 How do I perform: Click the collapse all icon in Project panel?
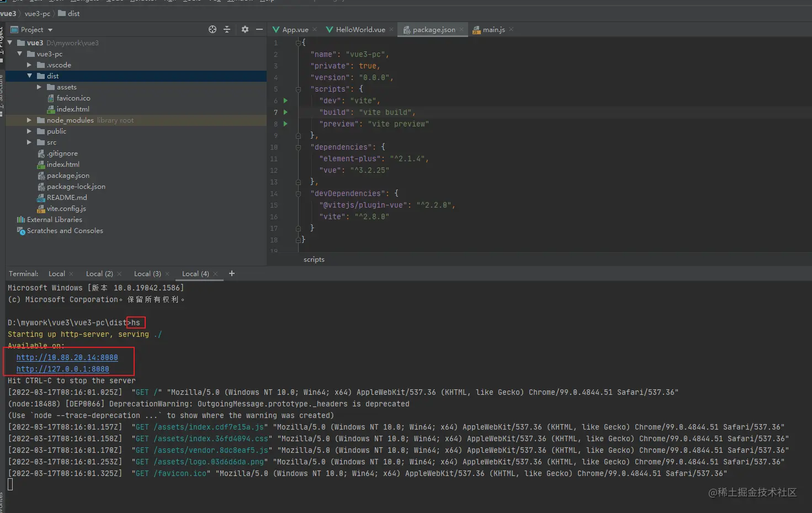pyautogui.click(x=227, y=29)
